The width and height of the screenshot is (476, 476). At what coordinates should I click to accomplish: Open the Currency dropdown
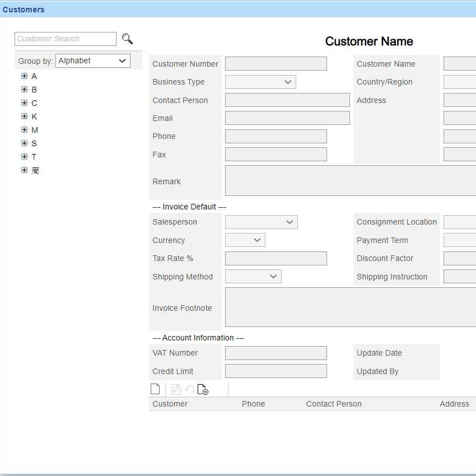pos(245,240)
